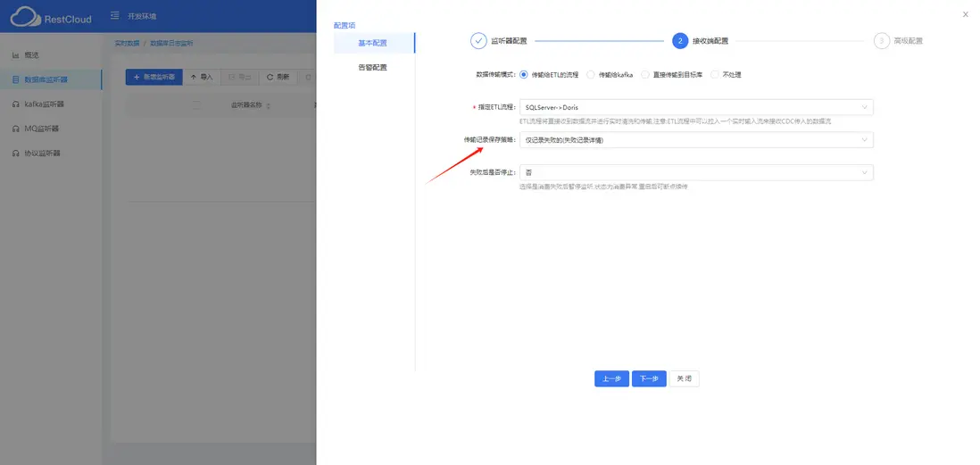
Task: Click the step 2 接收端配置 circle
Action: 680,41
